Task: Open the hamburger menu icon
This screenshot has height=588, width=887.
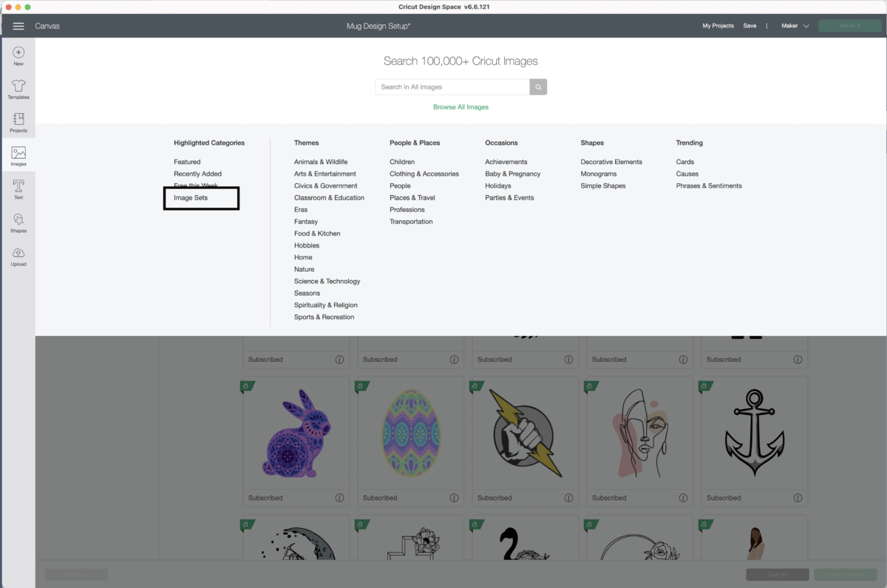Action: click(x=18, y=26)
